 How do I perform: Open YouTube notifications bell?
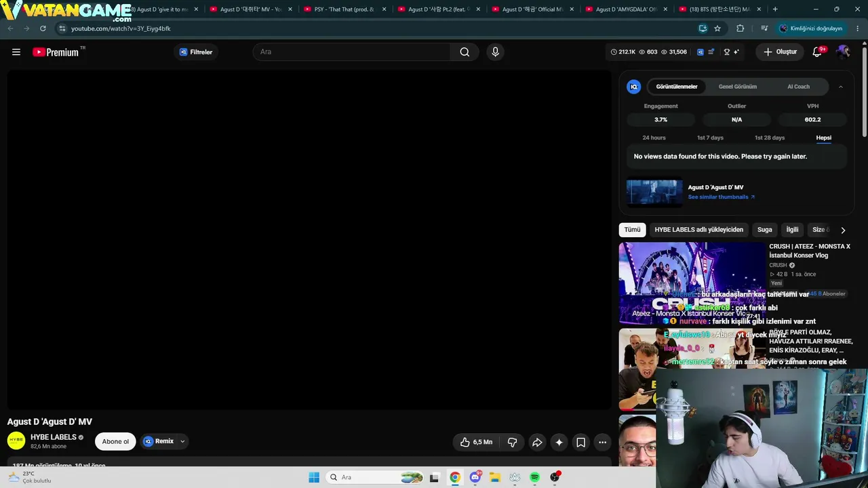[817, 52]
